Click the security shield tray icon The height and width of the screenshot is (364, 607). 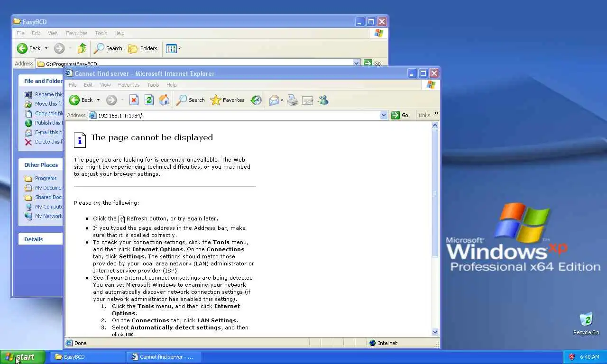coord(571,357)
